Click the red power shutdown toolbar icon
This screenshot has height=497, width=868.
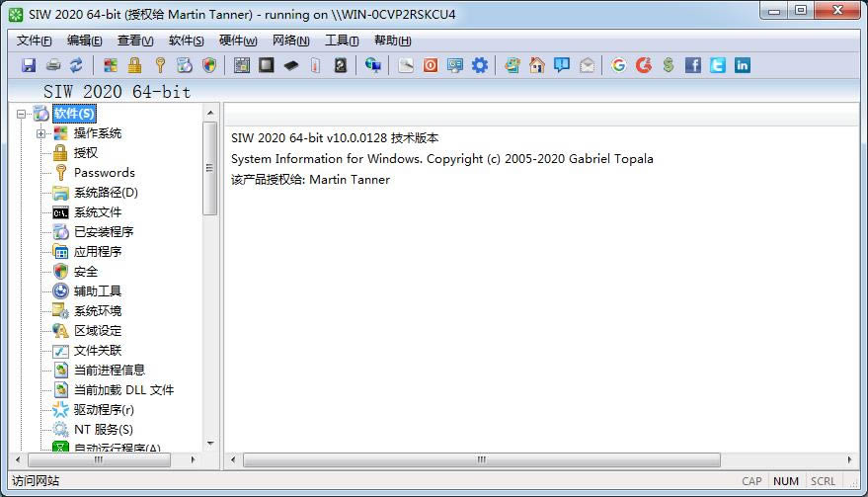[x=431, y=65]
